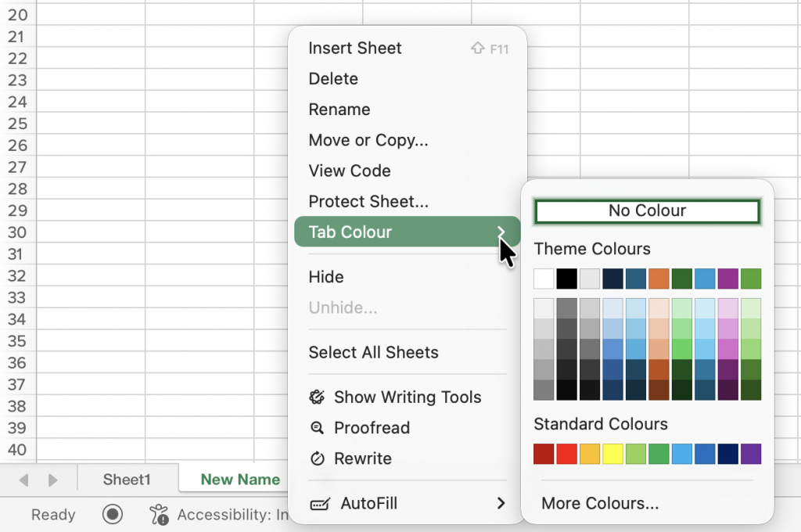Choose Insert Sheet from the context menu
The width and height of the screenshot is (801, 532).
355,49
